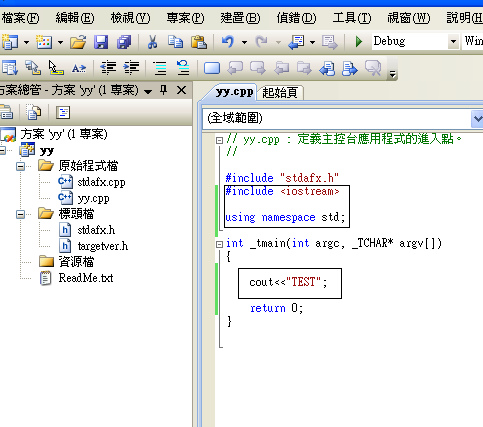Select yy.cpp in the Solution Explorer tree
This screenshot has width=483, height=427.
tap(93, 198)
